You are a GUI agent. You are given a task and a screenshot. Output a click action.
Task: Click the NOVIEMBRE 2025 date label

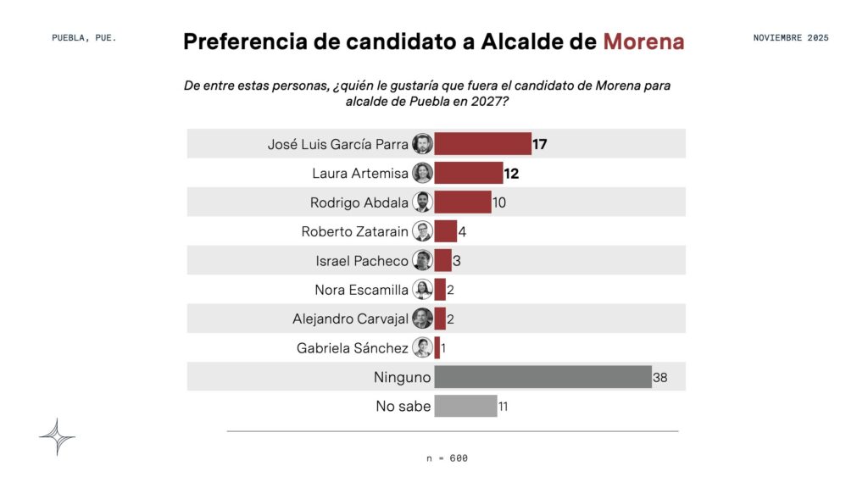pyautogui.click(x=791, y=38)
